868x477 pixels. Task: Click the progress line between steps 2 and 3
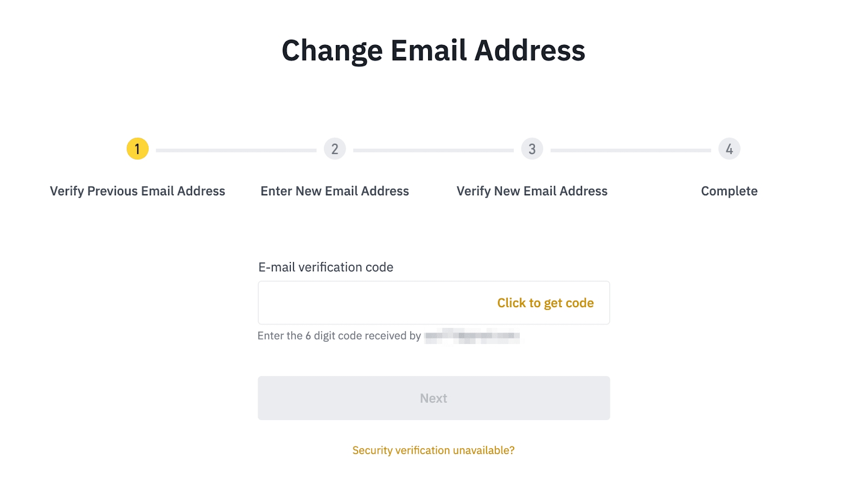click(x=433, y=150)
